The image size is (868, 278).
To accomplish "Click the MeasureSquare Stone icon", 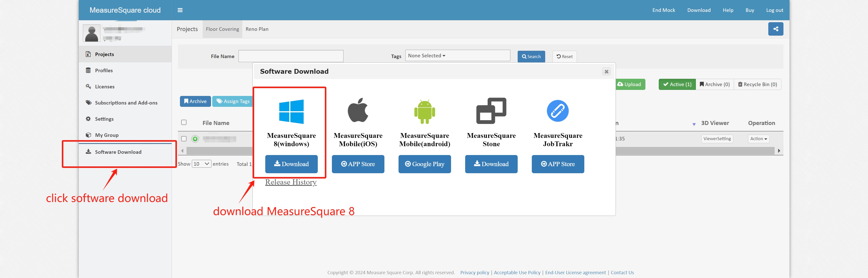I will click(x=491, y=111).
